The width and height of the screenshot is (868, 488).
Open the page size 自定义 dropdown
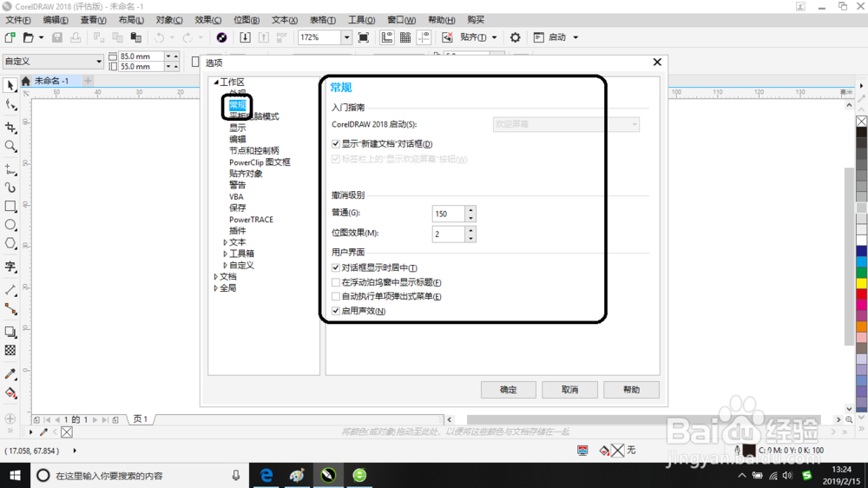point(99,61)
